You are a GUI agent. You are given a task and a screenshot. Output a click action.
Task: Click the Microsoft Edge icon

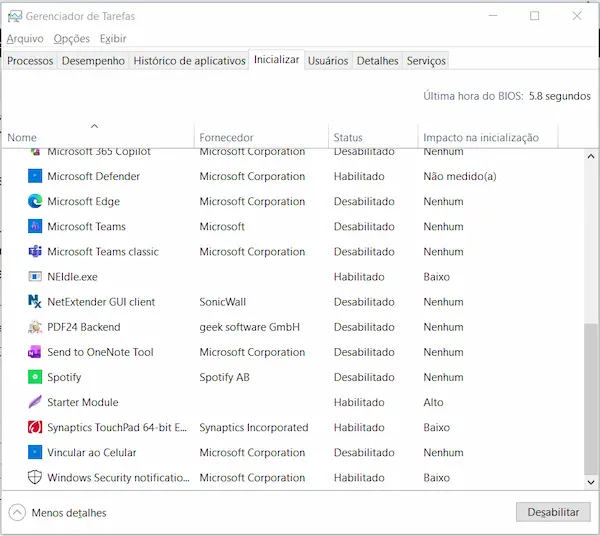point(35,201)
